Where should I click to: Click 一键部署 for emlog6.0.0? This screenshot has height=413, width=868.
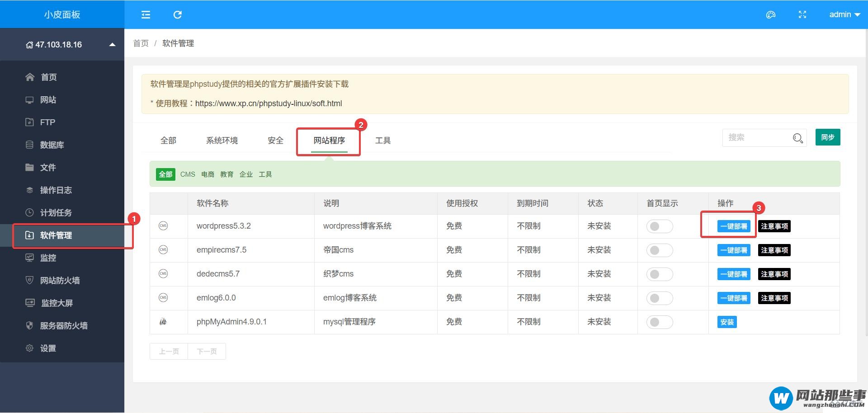pyautogui.click(x=734, y=298)
